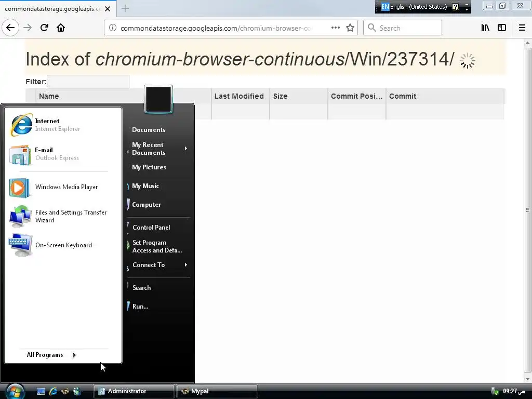Screen dimensions: 532x399
Task: Go back with the browser back arrow
Action: (10, 28)
